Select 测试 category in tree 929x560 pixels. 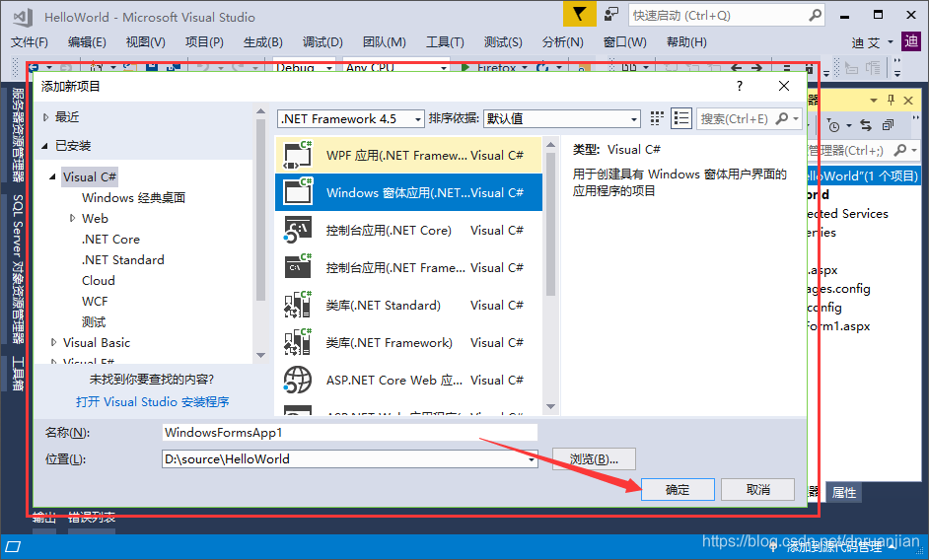pos(94,322)
